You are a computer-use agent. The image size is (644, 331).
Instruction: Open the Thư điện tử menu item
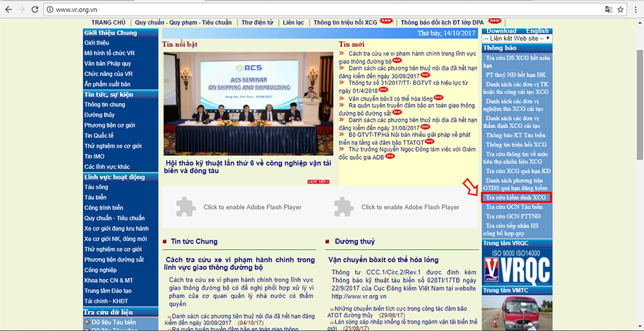[257, 23]
